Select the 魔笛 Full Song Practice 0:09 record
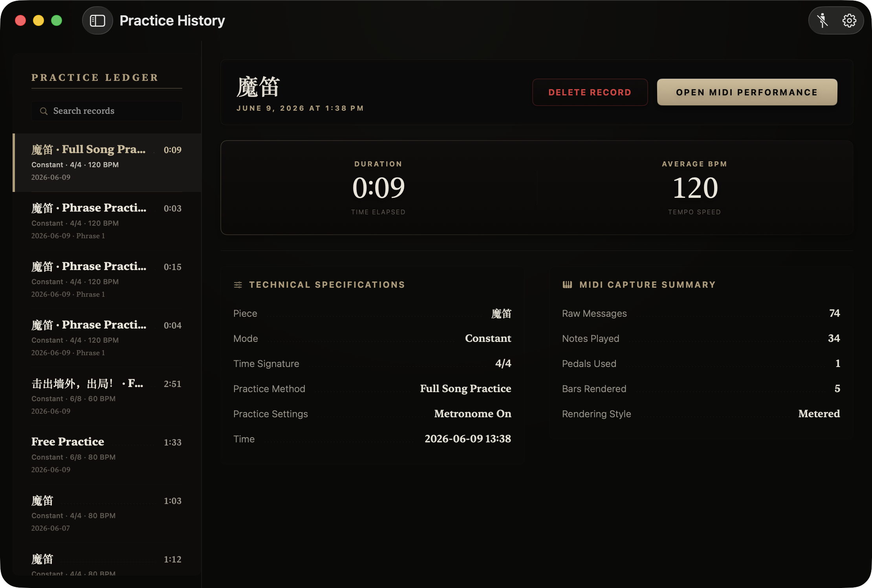 pyautogui.click(x=107, y=163)
